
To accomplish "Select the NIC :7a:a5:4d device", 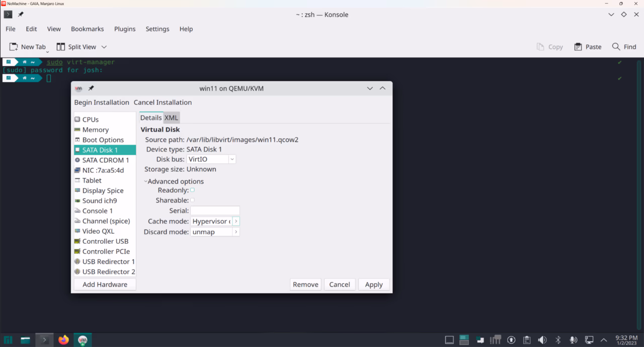I will [103, 170].
